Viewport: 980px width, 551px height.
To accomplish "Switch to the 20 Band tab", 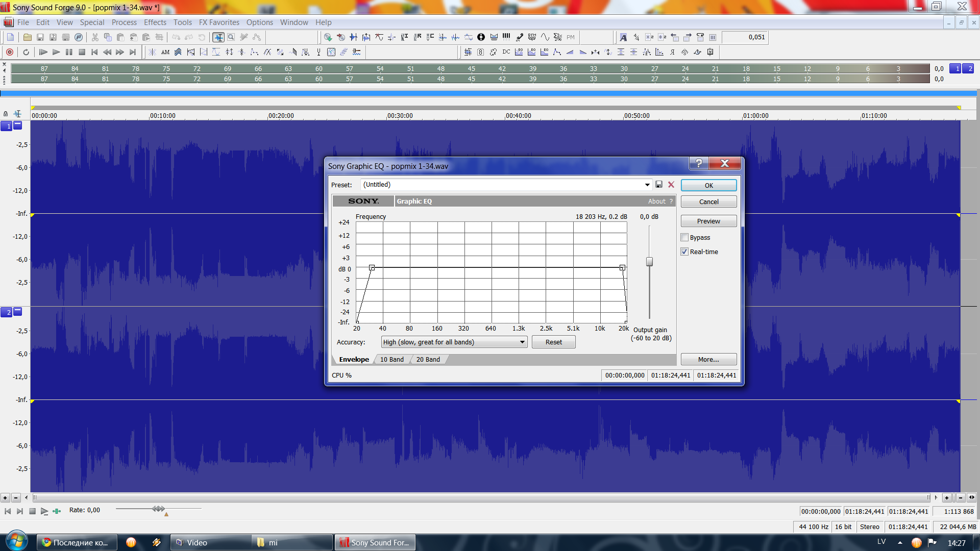I will (428, 359).
